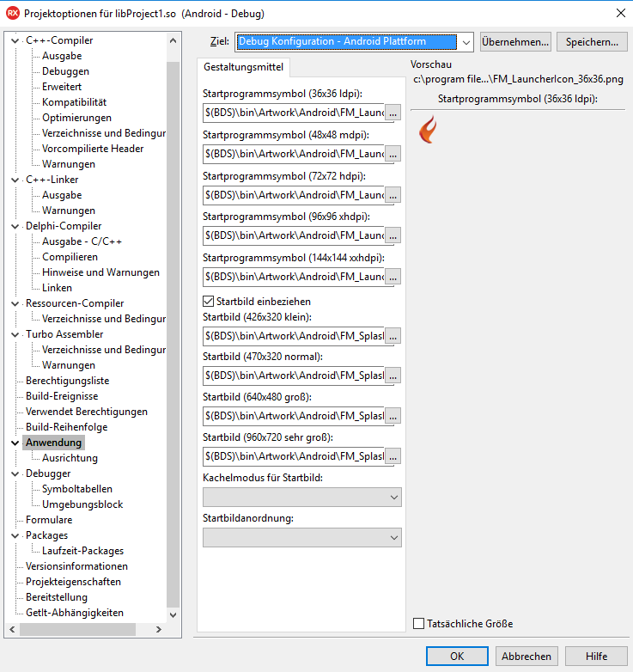Browse file for 960x720 sehr groß Startbild
633x672 pixels.
[393, 456]
